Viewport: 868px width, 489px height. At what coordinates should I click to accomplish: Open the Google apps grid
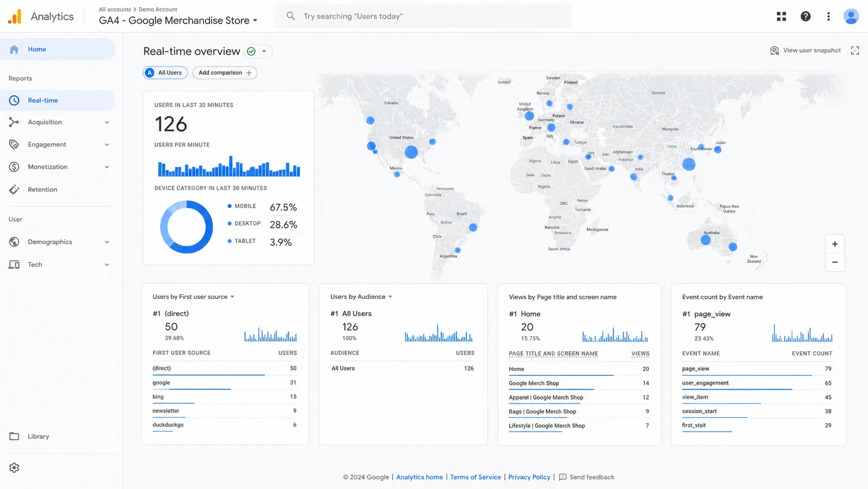(x=781, y=17)
